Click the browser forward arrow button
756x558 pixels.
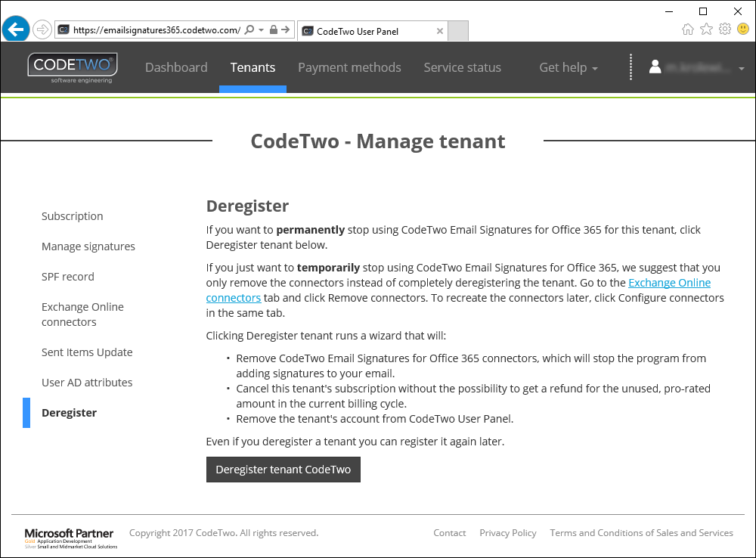pos(42,30)
